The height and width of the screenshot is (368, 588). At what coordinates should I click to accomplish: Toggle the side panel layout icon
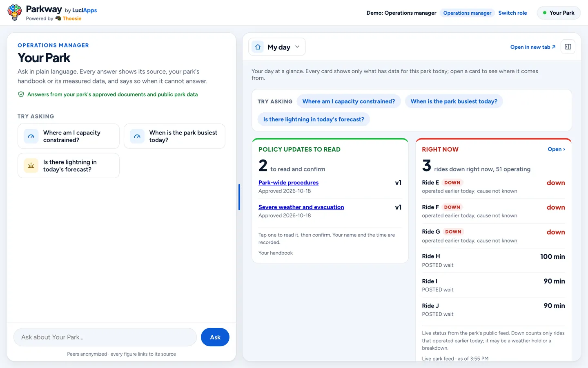(568, 47)
